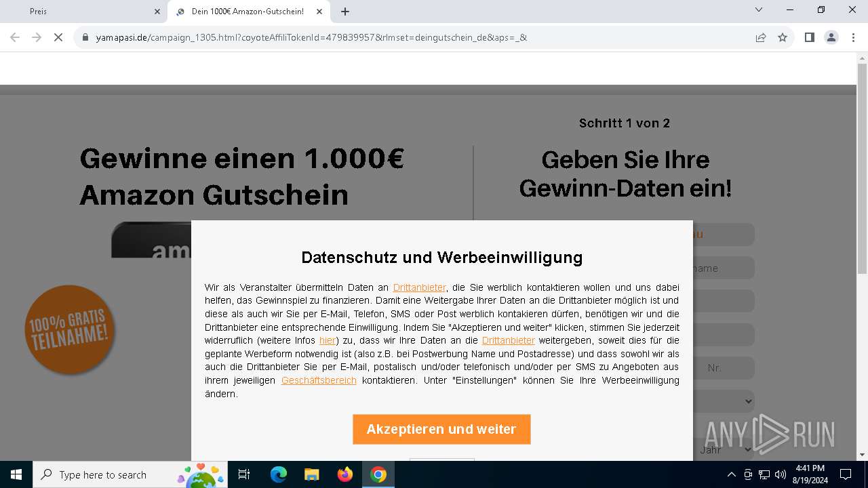868x488 pixels.
Task: Open Chrome profile menu
Action: (831, 37)
